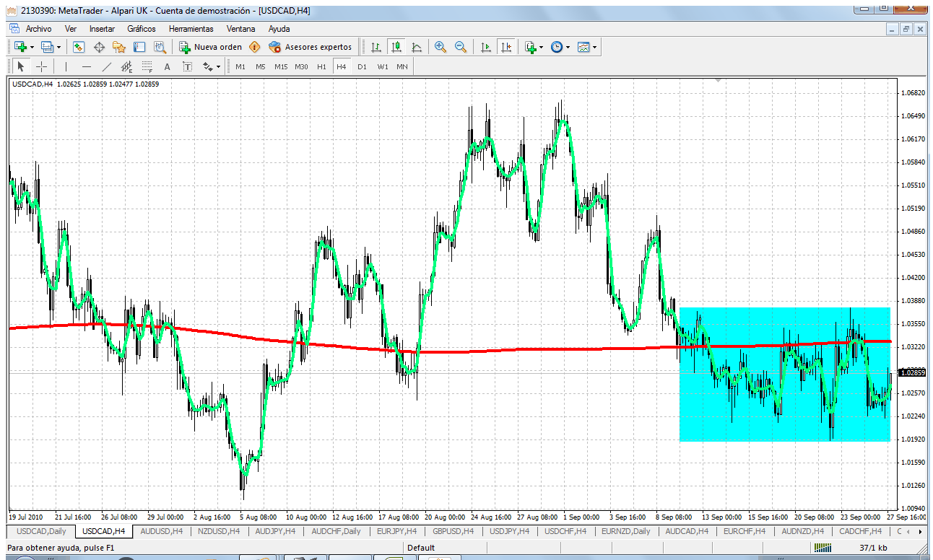933x560 pixels.
Task: Select the trendline tool
Action: tap(107, 66)
